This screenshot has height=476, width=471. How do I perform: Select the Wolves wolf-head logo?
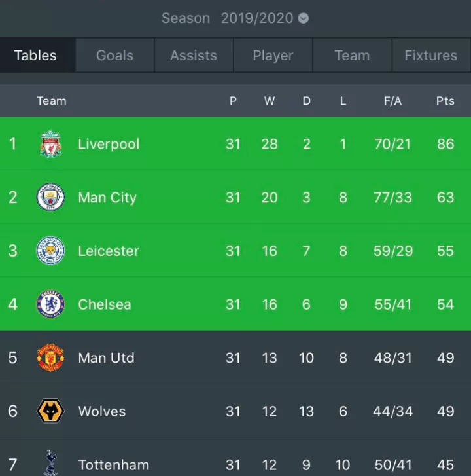(x=50, y=411)
